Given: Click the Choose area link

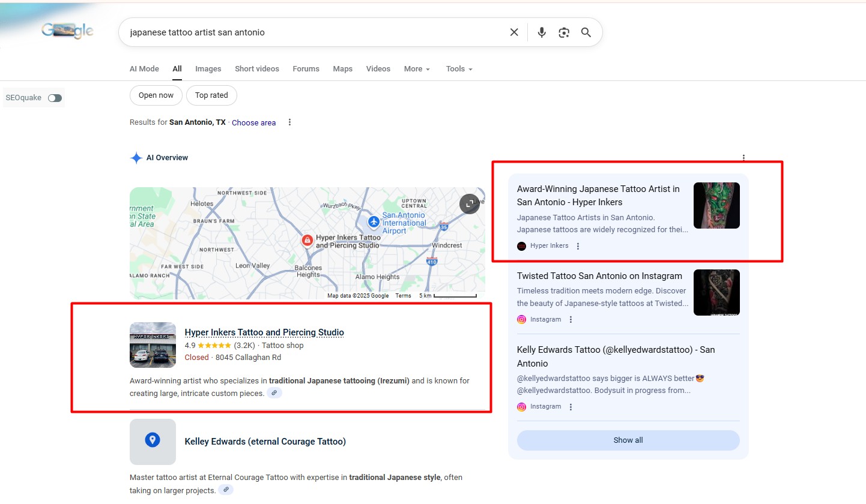Looking at the screenshot, I should [253, 122].
